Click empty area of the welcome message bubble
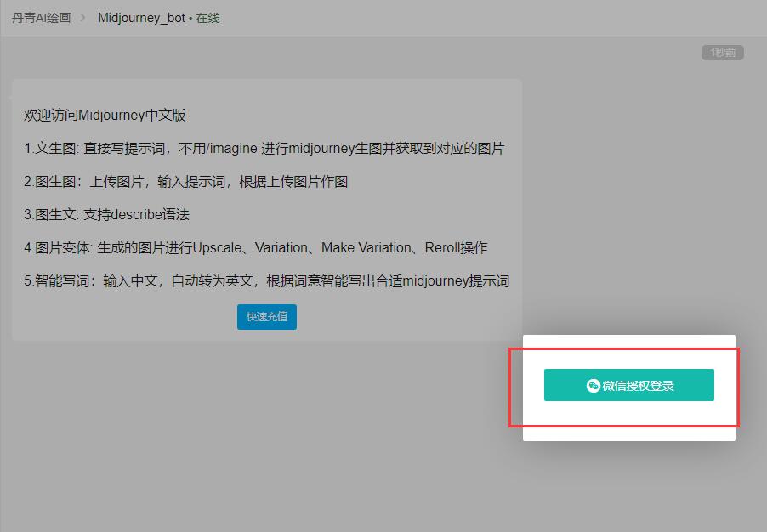The width and height of the screenshot is (767, 532). pos(408,316)
